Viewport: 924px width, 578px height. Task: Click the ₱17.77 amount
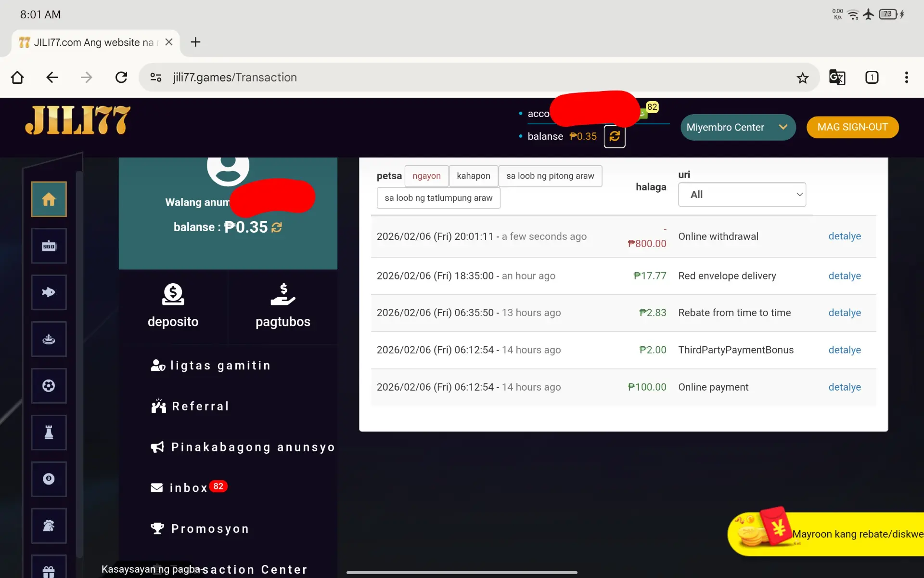650,276
